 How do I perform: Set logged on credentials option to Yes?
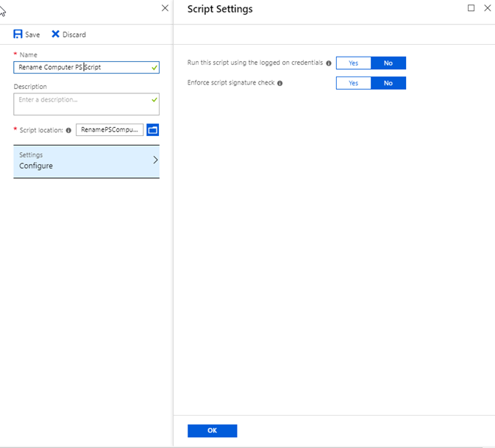click(354, 63)
